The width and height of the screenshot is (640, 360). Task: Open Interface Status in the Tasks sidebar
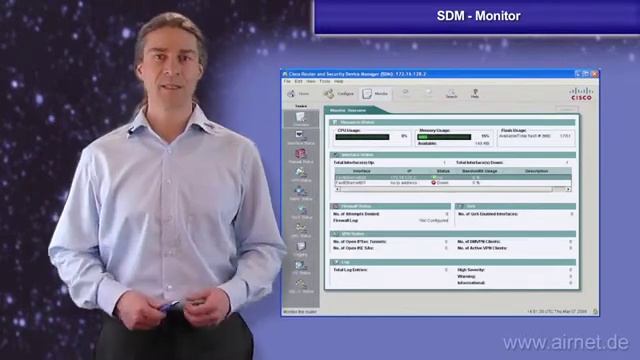[301, 138]
